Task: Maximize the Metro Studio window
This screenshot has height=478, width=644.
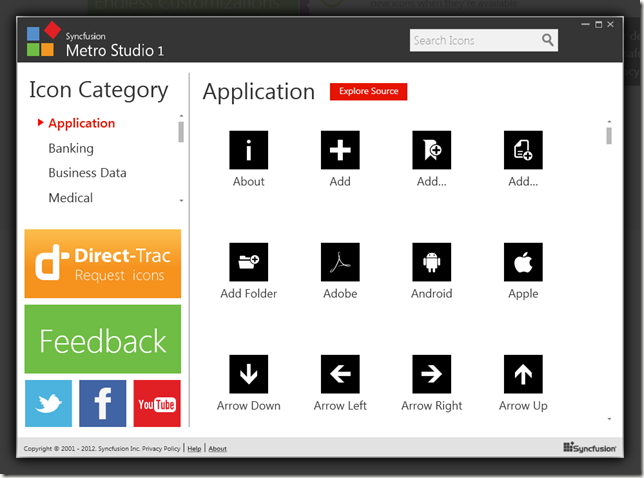Action: [598, 25]
